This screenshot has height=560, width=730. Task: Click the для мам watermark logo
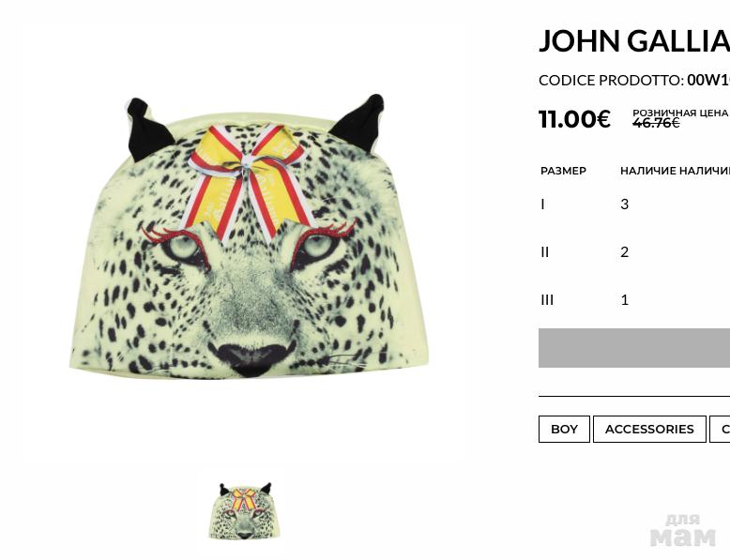(682, 530)
